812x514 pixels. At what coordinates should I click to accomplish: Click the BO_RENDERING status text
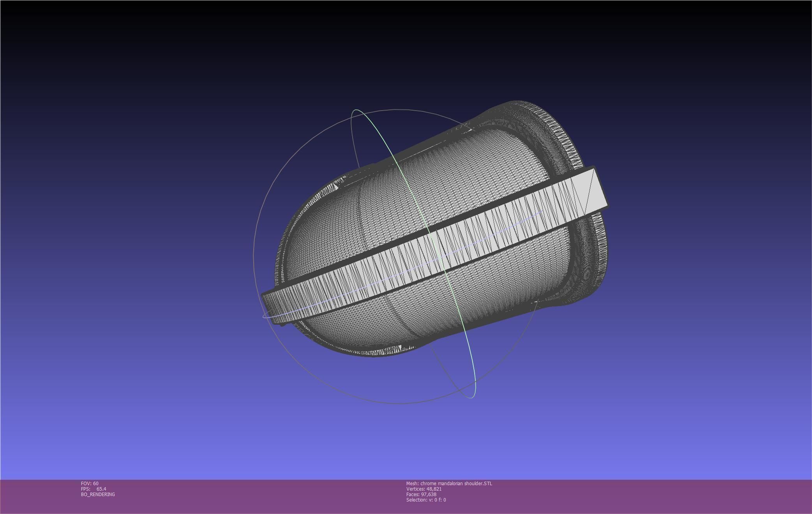point(98,494)
